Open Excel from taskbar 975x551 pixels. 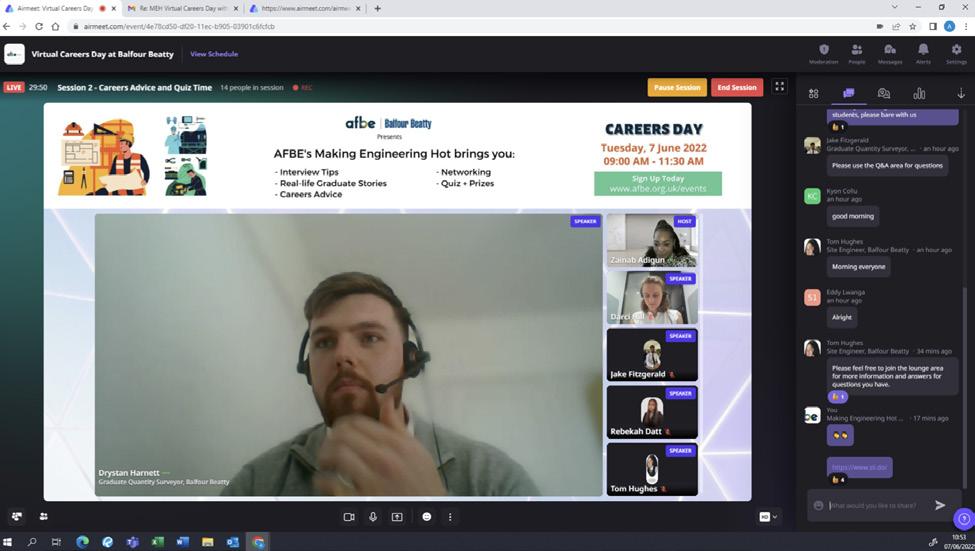click(x=157, y=542)
